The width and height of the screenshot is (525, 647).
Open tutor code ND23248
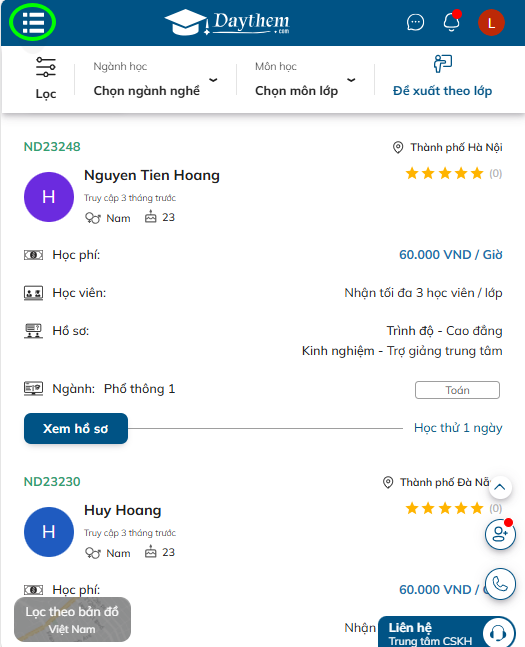point(52,146)
